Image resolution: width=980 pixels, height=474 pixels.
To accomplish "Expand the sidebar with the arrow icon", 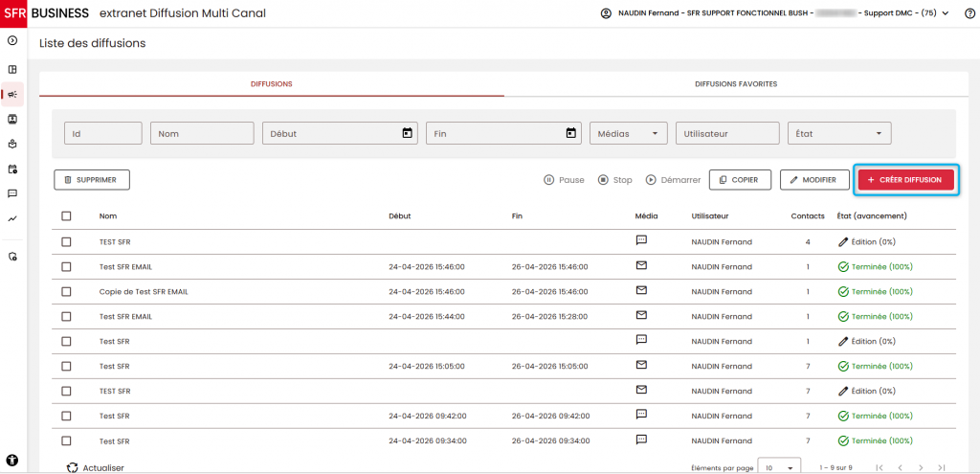I will (x=12, y=40).
